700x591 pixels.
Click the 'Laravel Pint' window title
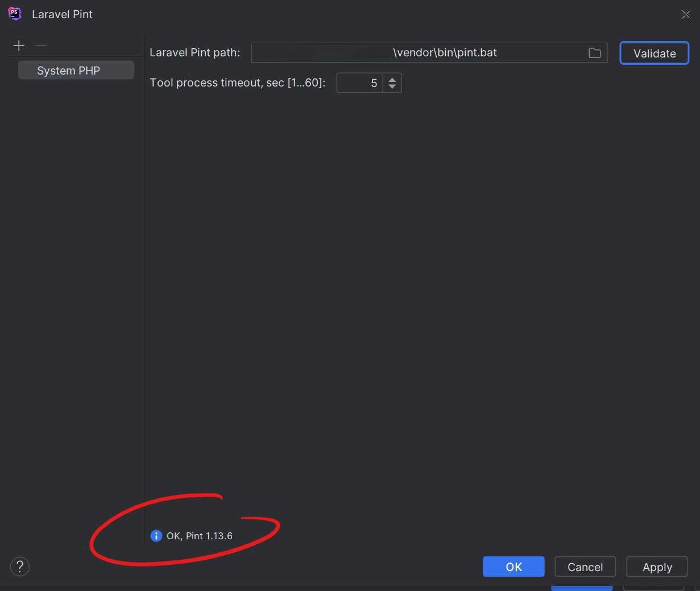point(62,15)
